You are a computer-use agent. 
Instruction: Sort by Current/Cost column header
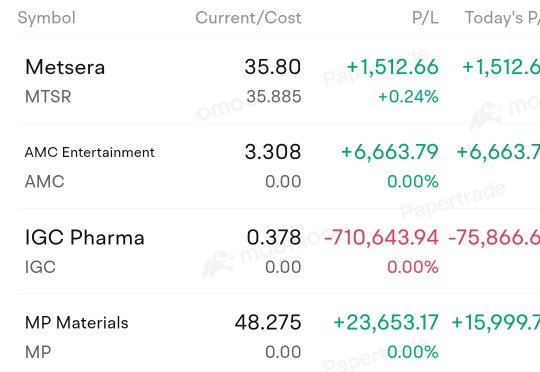pyautogui.click(x=248, y=18)
